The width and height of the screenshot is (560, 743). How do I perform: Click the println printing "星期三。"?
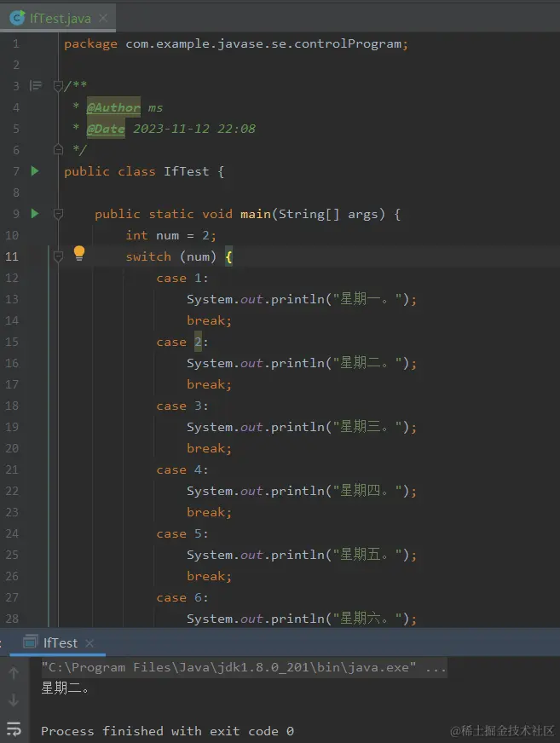pos(302,427)
